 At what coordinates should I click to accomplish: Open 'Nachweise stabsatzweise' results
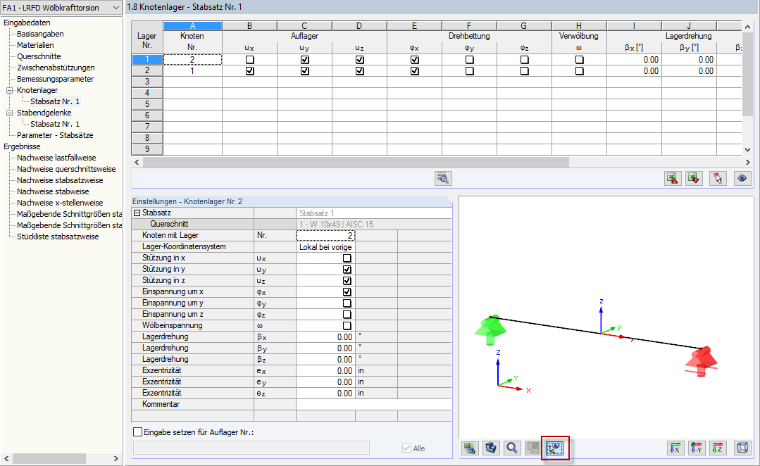60,180
